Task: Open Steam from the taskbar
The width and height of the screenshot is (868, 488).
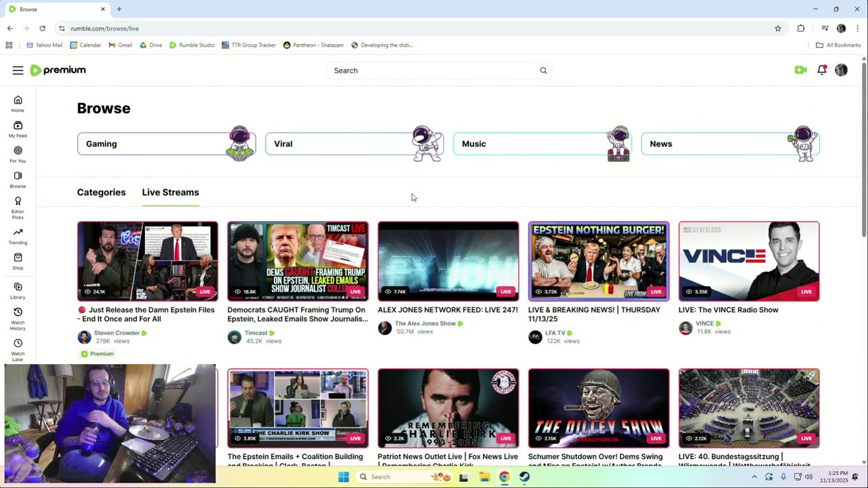Action: [525, 477]
